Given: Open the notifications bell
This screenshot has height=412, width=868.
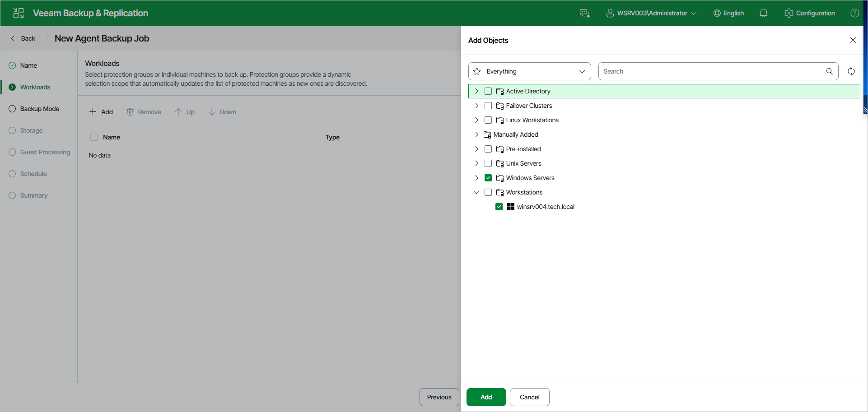Looking at the screenshot, I should tap(764, 13).
